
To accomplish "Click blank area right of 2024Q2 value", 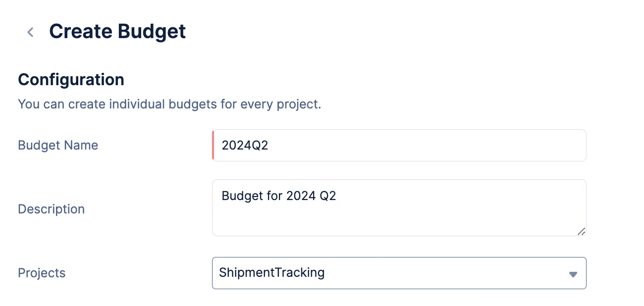I will point(426,146).
